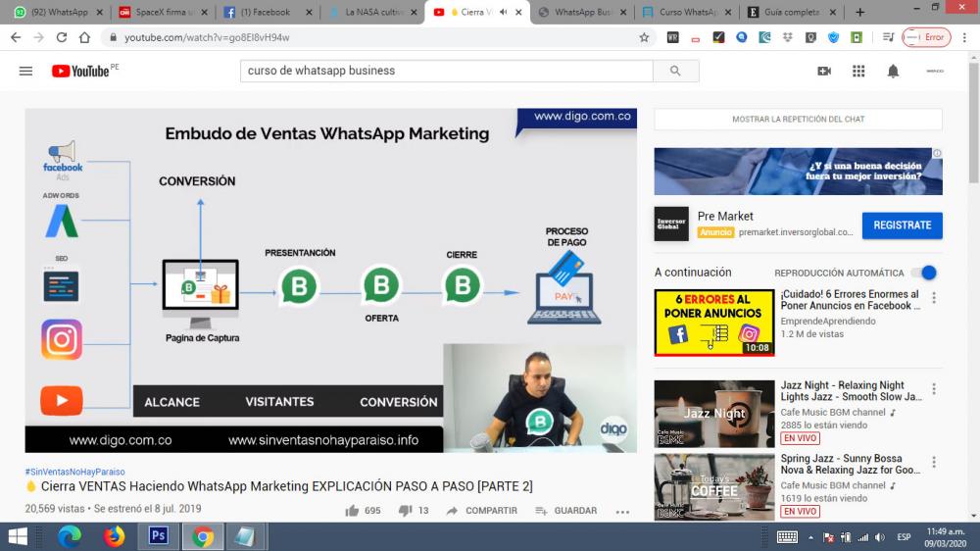This screenshot has height=551, width=980.
Task: Open media control playlist extension icon
Action: point(888,37)
